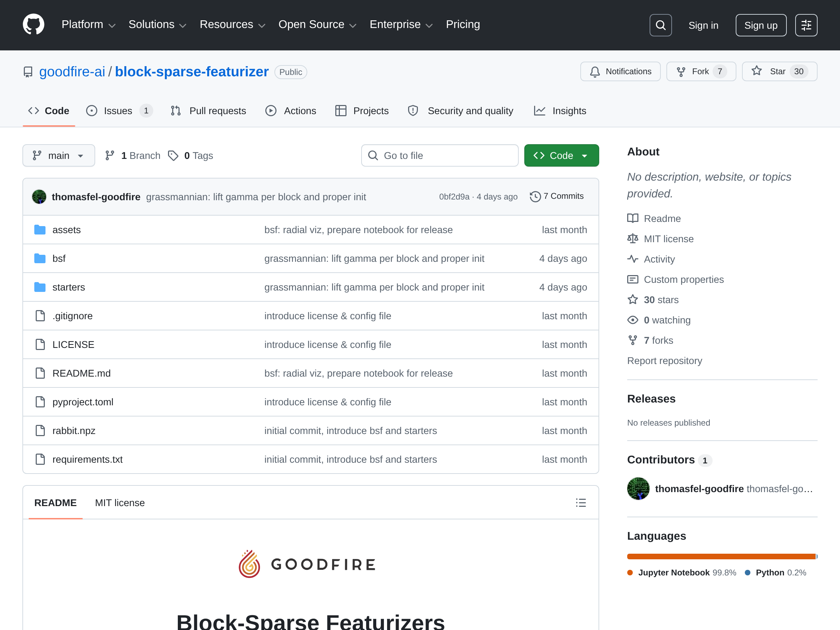The width and height of the screenshot is (840, 630).
Task: Click the .gitignore file icon
Action: pos(40,316)
